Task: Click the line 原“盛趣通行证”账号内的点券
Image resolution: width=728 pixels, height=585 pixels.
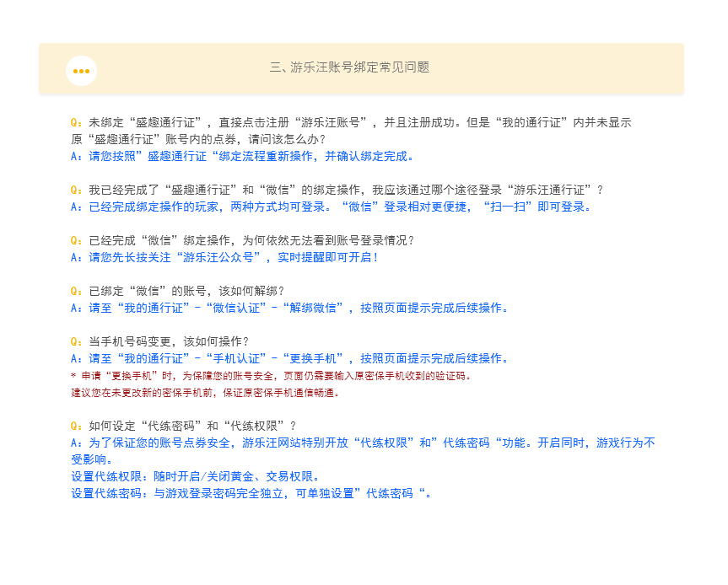Action: click(198, 139)
